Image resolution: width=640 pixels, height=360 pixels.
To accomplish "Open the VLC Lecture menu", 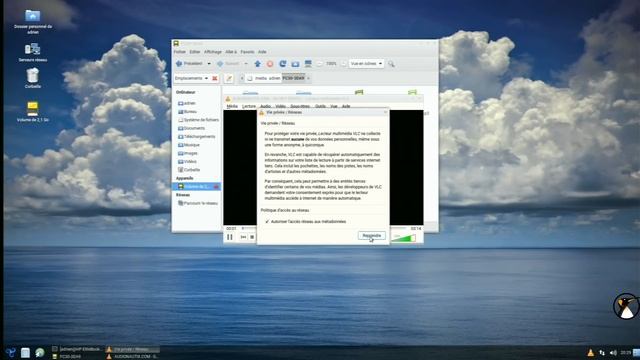I will point(249,106).
